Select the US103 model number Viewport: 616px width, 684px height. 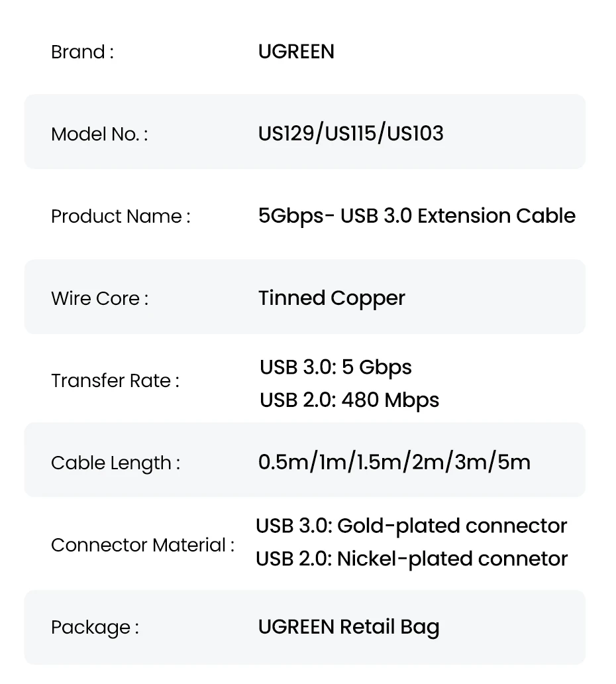(415, 133)
